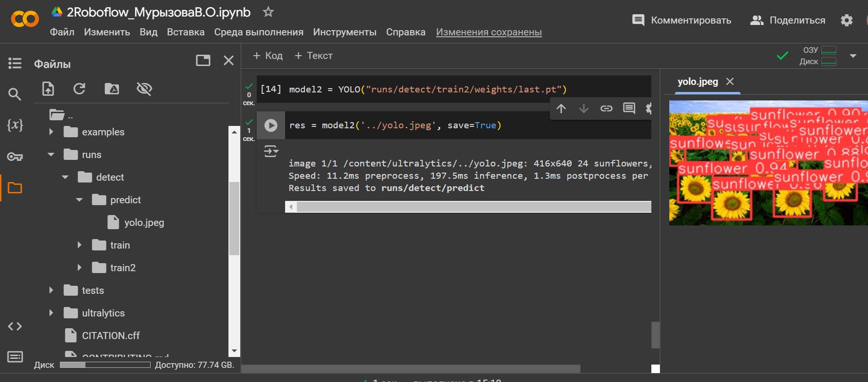The width and height of the screenshot is (868, 382).
Task: Click file tree scrollbar down arrow
Action: (234, 351)
